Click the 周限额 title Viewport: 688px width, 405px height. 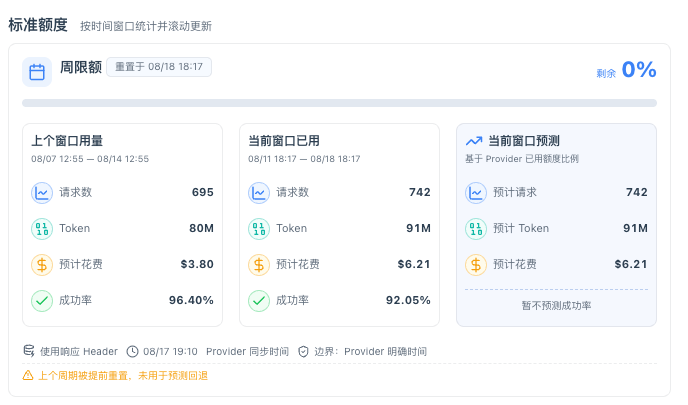[81, 67]
